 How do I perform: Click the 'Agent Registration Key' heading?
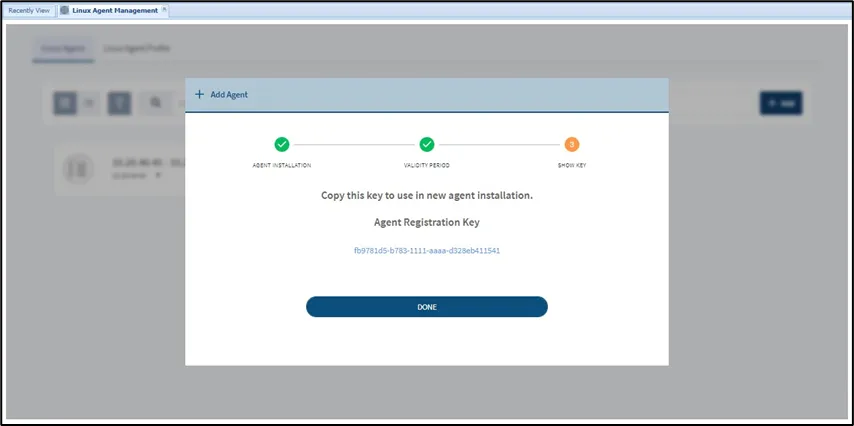pyautogui.click(x=426, y=222)
